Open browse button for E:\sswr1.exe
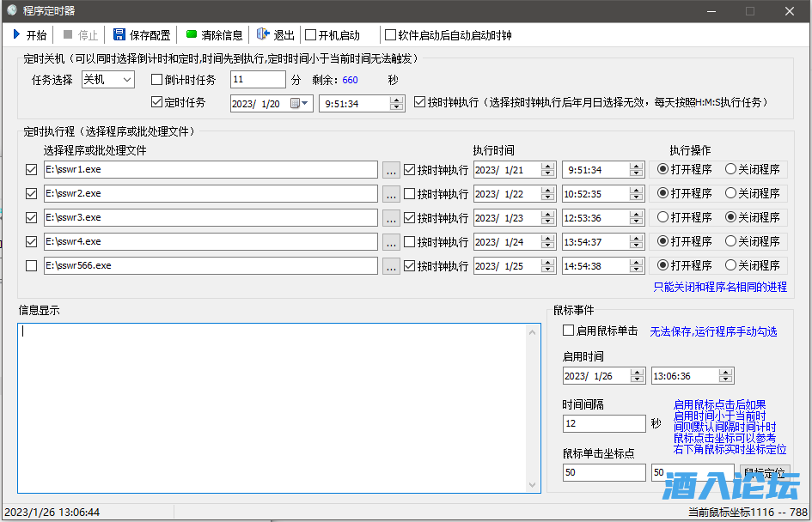This screenshot has width=812, height=522. tap(391, 170)
